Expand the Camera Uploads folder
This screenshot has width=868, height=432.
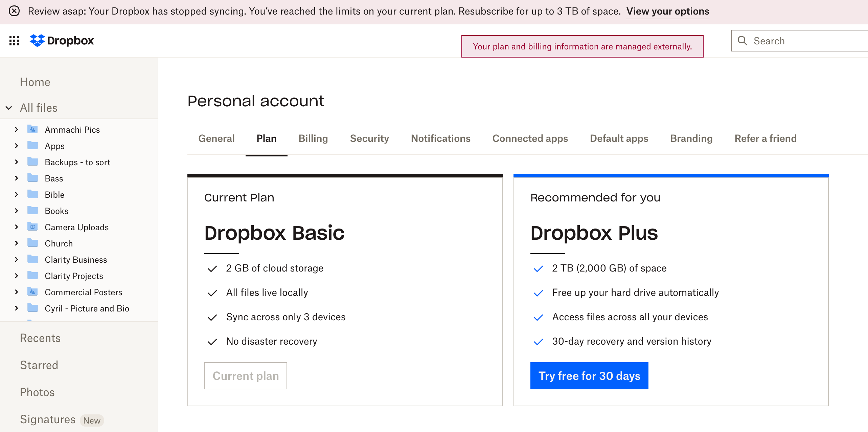(x=17, y=227)
